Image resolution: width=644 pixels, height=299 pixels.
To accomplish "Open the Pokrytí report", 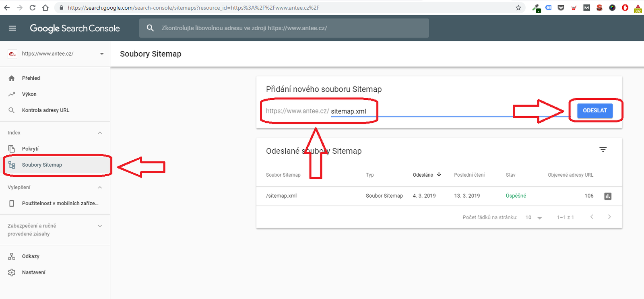I will [x=30, y=149].
